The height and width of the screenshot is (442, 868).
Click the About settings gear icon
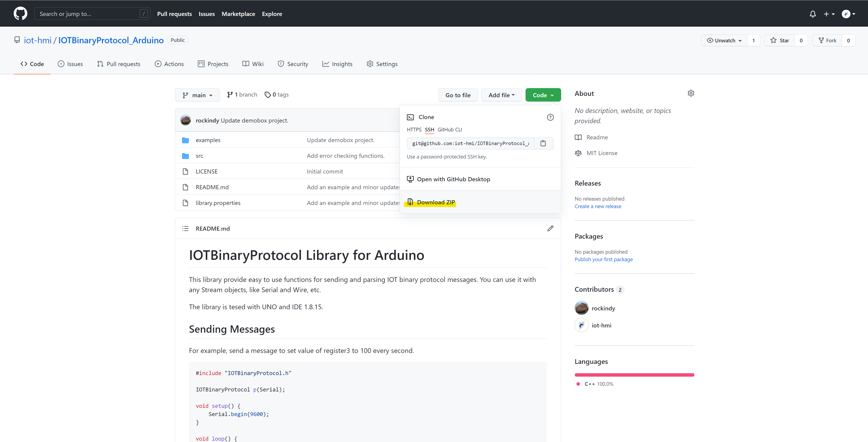(690, 93)
